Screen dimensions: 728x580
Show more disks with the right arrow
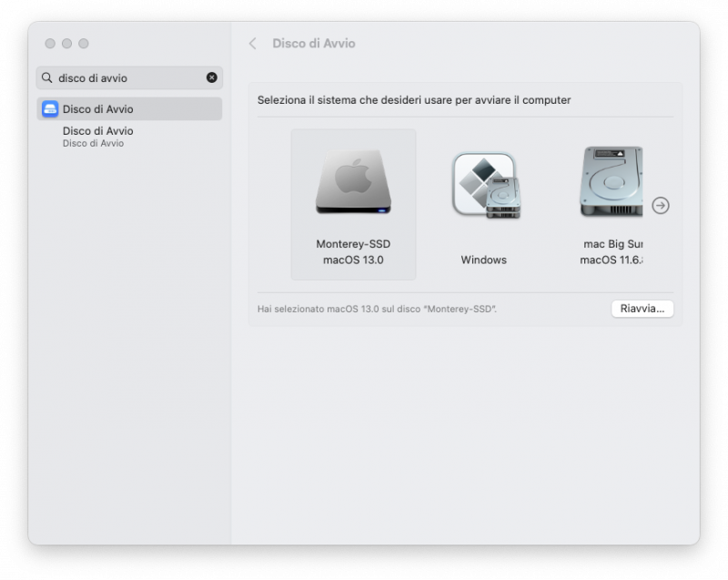pos(661,205)
